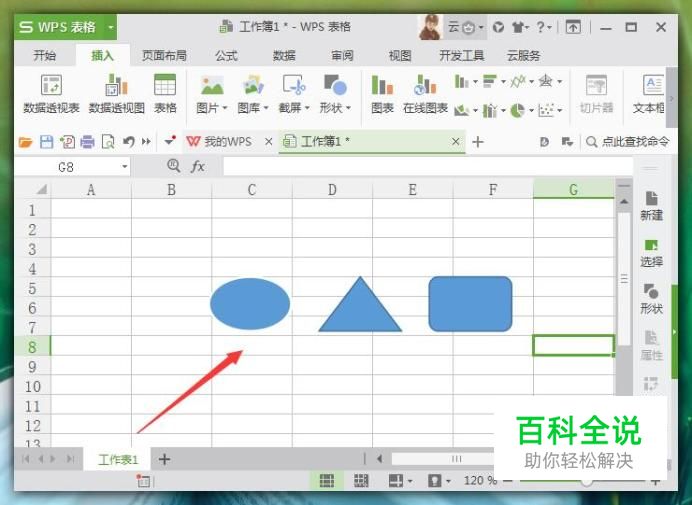Image resolution: width=692 pixels, height=505 pixels.
Task: Toggle reading mode layout icon in status bar
Action: pos(396,481)
